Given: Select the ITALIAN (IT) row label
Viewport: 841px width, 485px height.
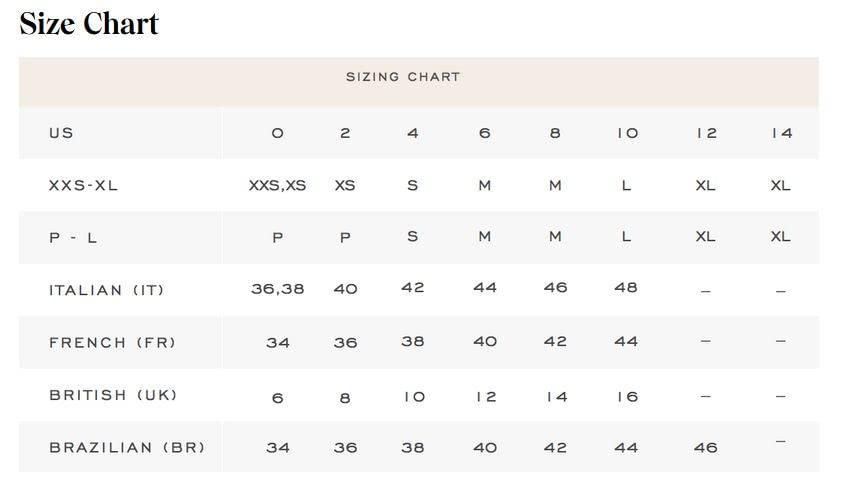Looking at the screenshot, I should tap(106, 290).
